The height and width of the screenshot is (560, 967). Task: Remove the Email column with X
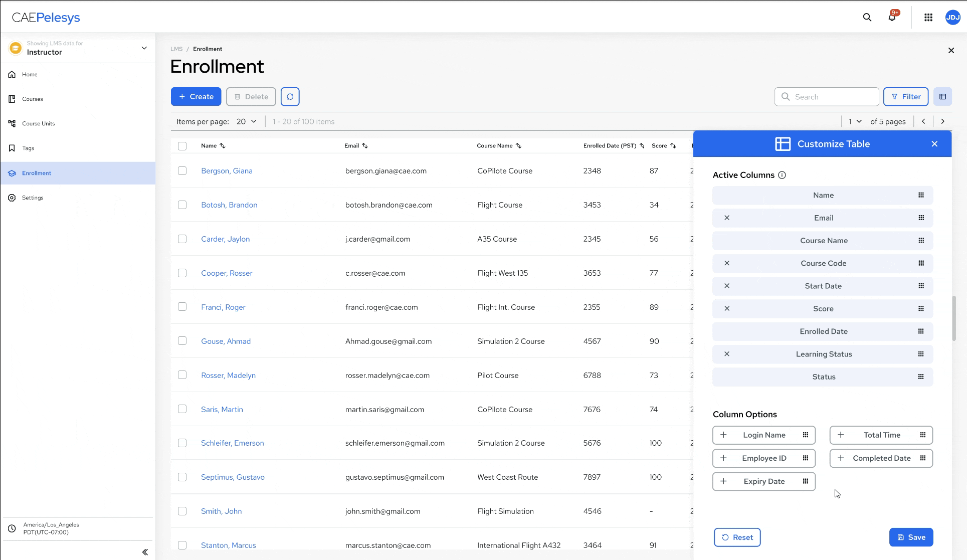point(727,218)
